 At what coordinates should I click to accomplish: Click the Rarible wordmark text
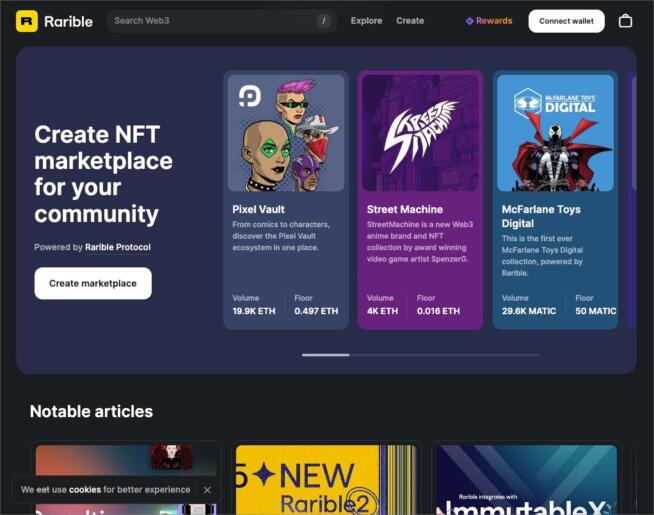click(68, 21)
